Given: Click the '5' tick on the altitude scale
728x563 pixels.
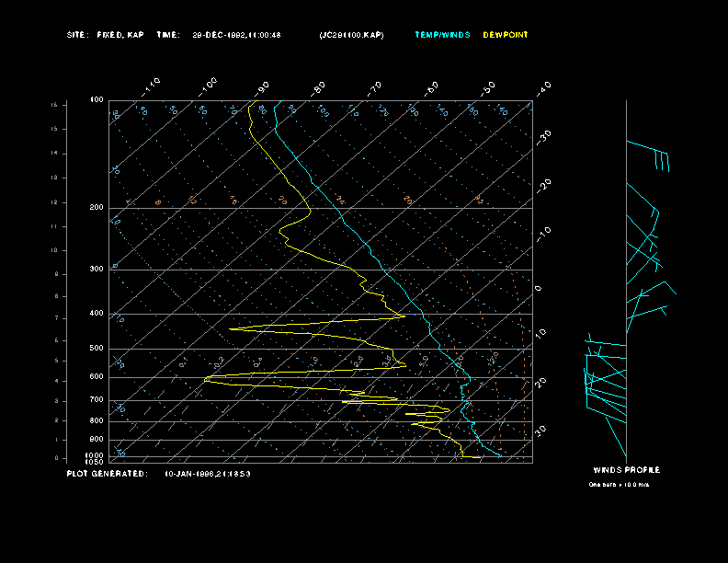Looking at the screenshot, I should [x=57, y=361].
